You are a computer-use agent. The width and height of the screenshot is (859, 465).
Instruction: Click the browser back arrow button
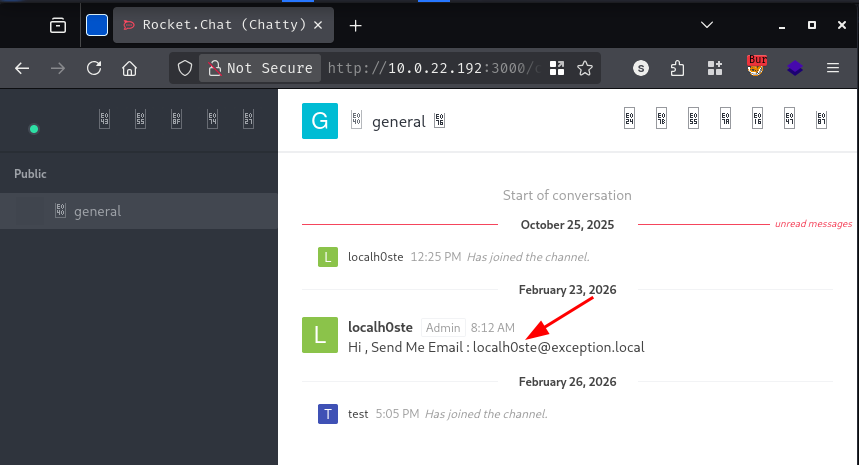coord(22,68)
